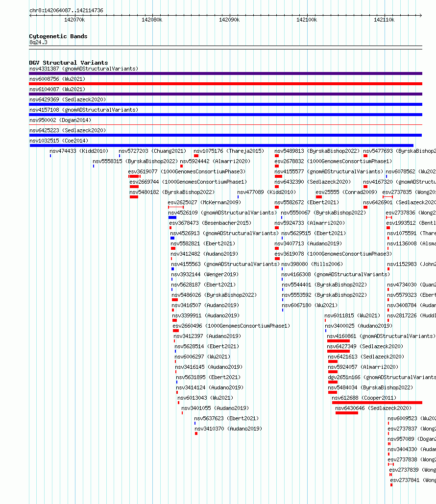
Task: Select nsv1075176 (Thareja2015) label
Action: 229,151
